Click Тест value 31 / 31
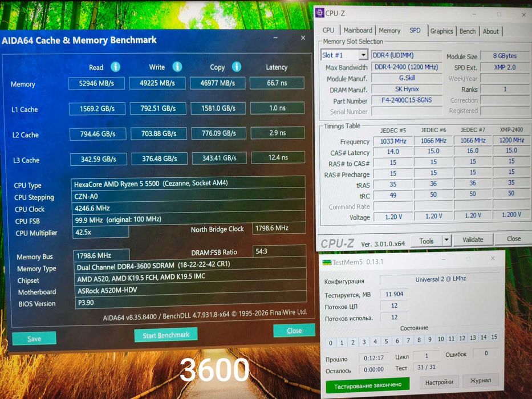This screenshot has height=399, width=532. pyautogui.click(x=426, y=367)
